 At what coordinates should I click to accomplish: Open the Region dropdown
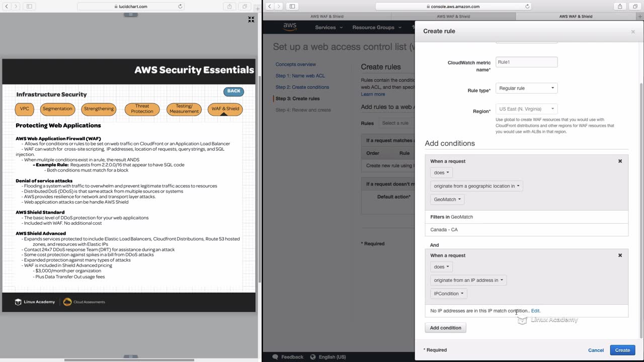tap(526, 109)
